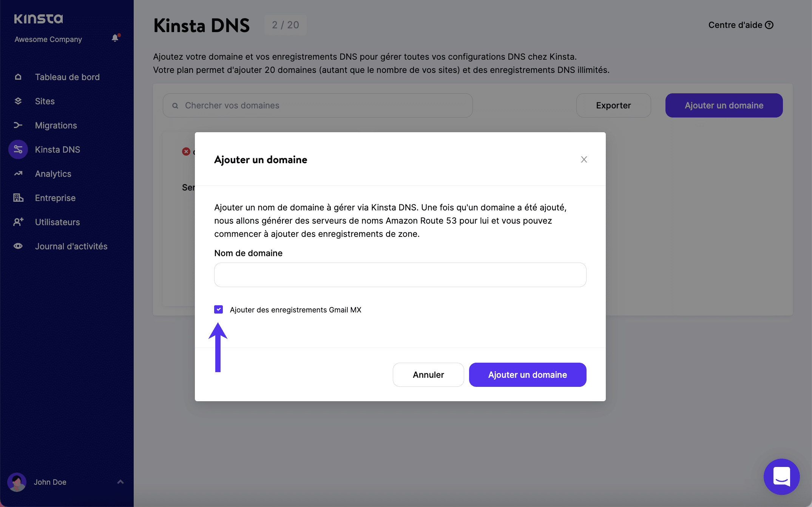
Task: Click the Kinsta DNS sidebar icon
Action: [x=18, y=150]
